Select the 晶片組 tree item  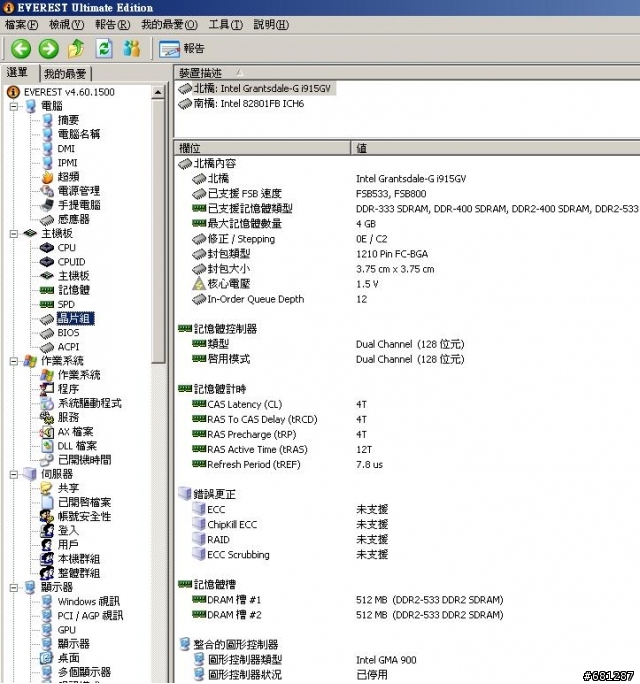[x=75, y=318]
